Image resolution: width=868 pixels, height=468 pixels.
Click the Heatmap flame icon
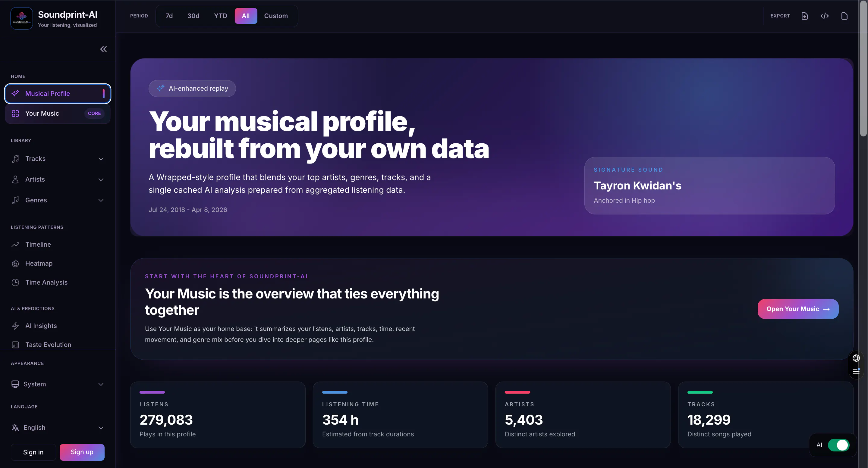coord(15,264)
